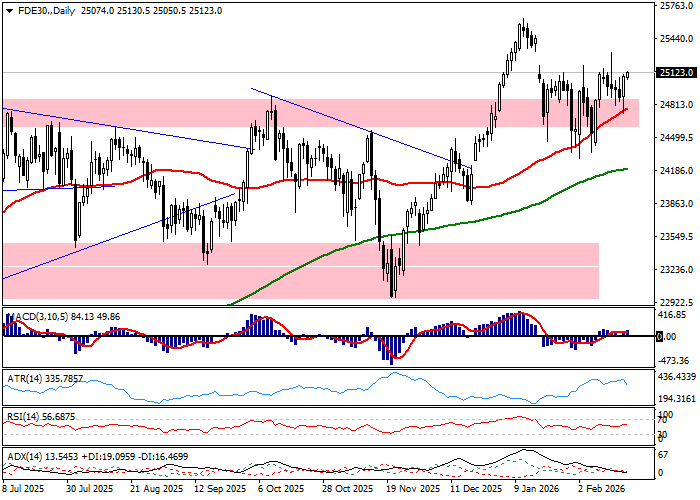Click the 436.4339 ATR scale value
The image size is (700, 500).
674,376
